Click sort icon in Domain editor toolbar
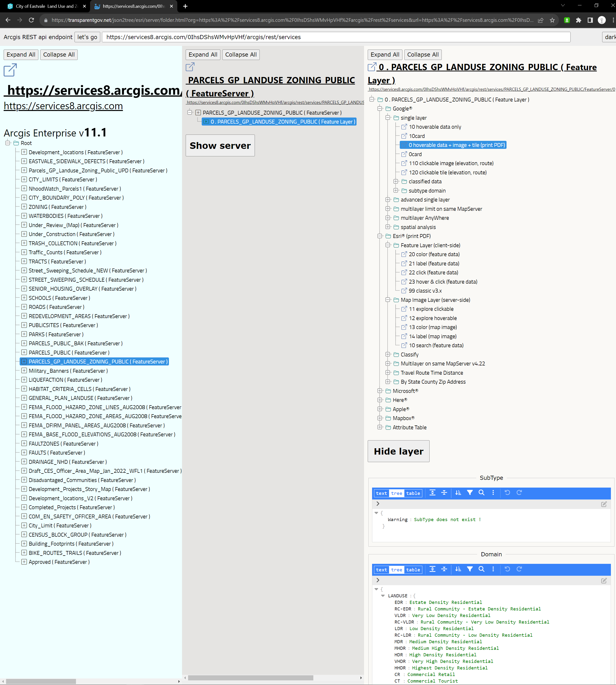The image size is (616, 685). [458, 569]
